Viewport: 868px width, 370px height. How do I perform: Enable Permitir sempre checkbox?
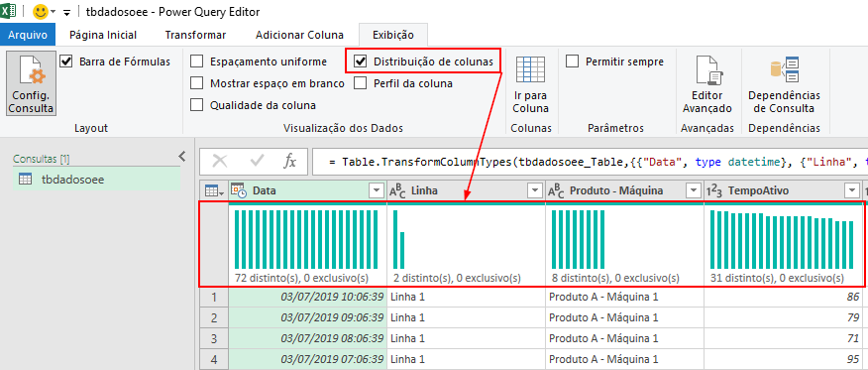coord(573,62)
